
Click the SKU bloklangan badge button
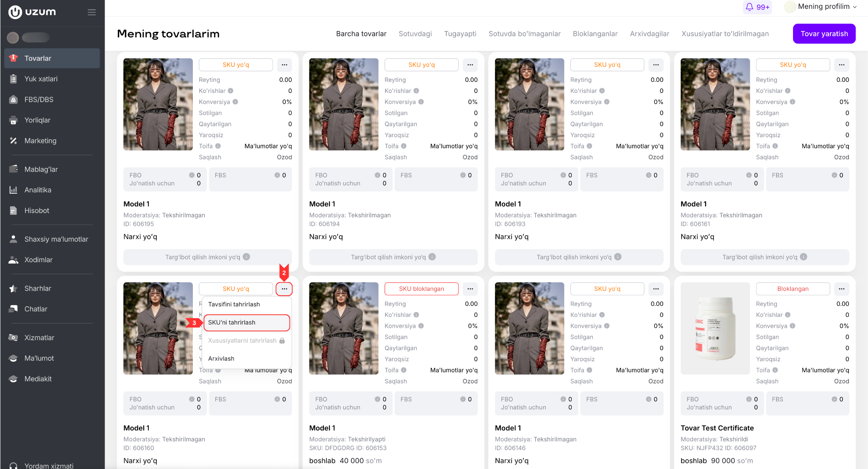pos(421,289)
